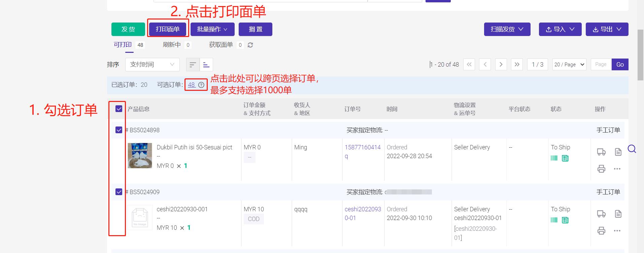Toggle the select-all orders checkbox in header
This screenshot has height=253, width=644.
click(x=119, y=109)
